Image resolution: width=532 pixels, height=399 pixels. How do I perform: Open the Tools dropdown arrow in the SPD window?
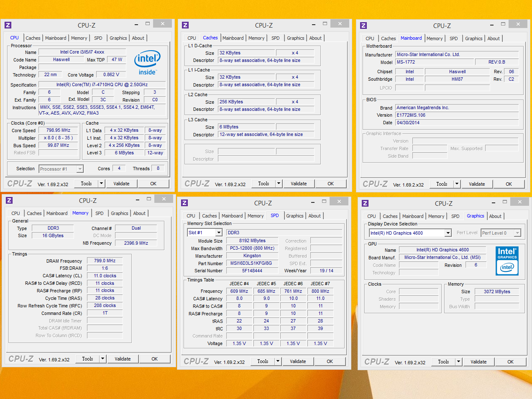[278, 361]
